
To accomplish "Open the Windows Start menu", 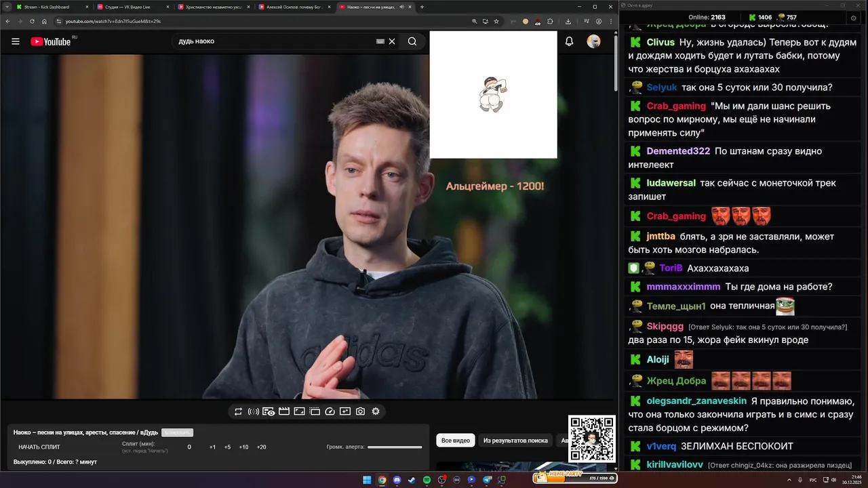I will tap(367, 480).
